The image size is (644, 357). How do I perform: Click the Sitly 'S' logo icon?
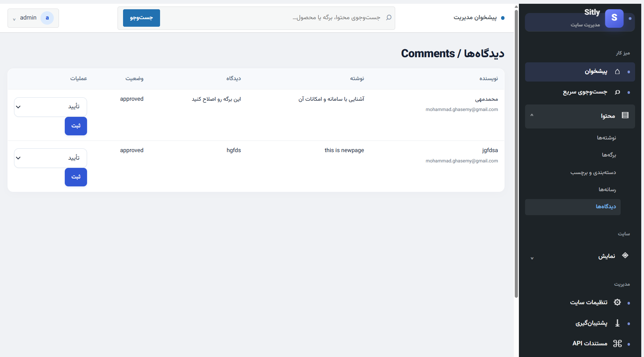(614, 18)
